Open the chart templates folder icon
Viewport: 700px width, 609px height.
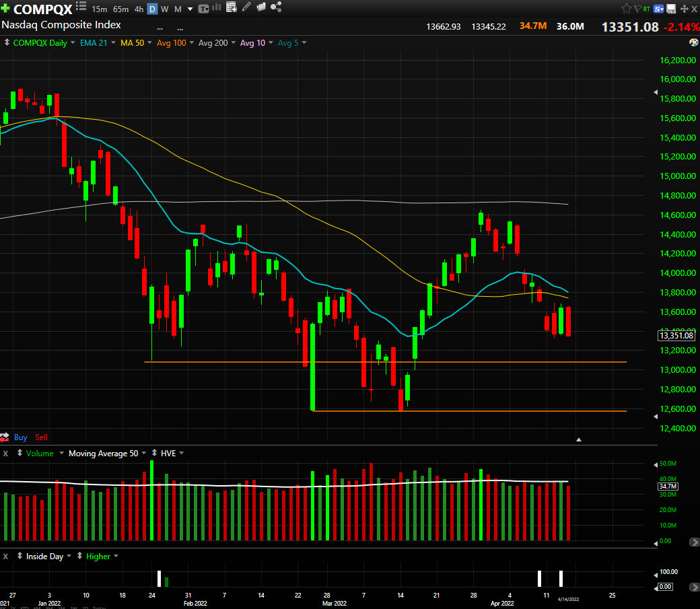(x=261, y=7)
